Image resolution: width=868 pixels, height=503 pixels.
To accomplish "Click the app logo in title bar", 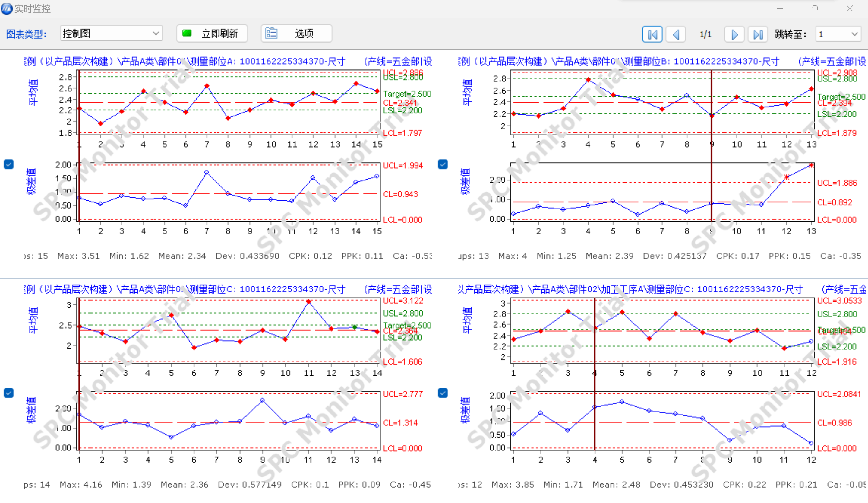I will point(7,8).
